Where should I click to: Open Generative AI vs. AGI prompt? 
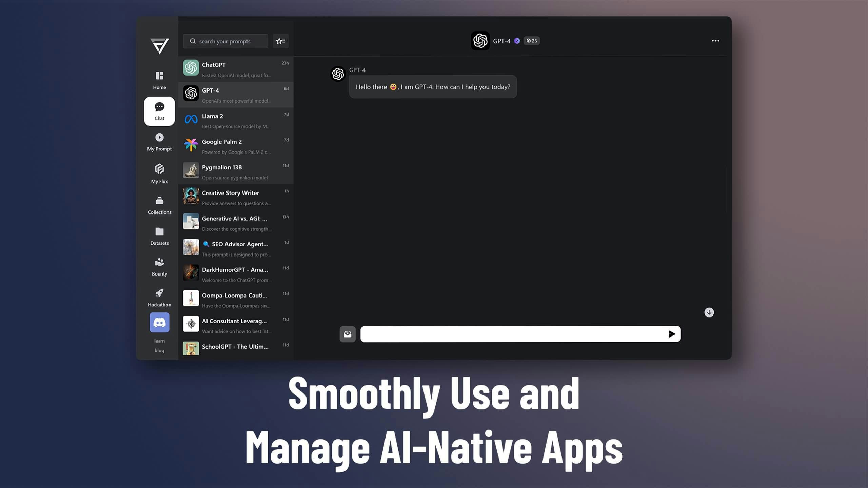236,223
